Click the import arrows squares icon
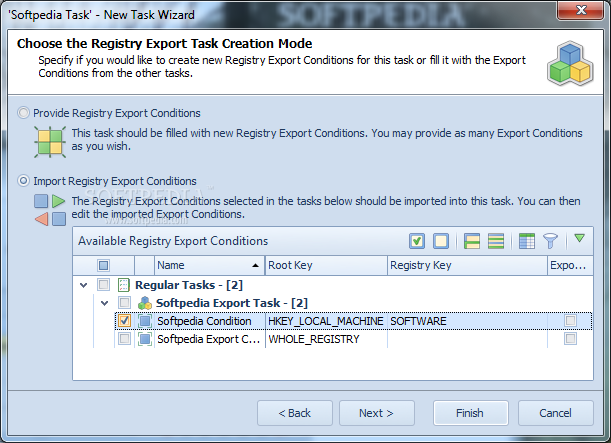Viewport: 611px width, 443px height. [x=50, y=210]
